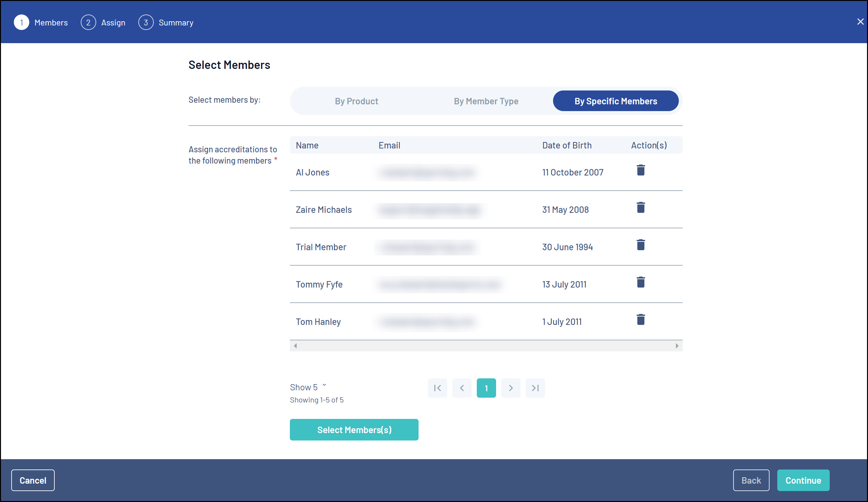Switch to By Member Type
This screenshot has width=868, height=502.
[486, 101]
